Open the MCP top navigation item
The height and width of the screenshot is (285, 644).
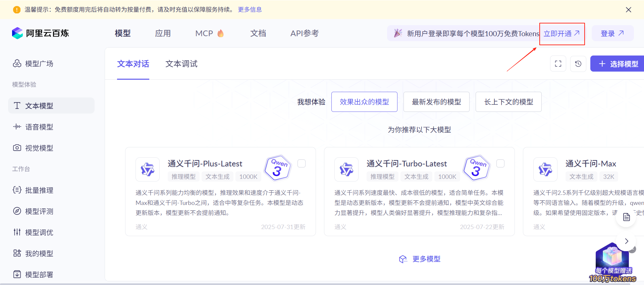pos(204,33)
